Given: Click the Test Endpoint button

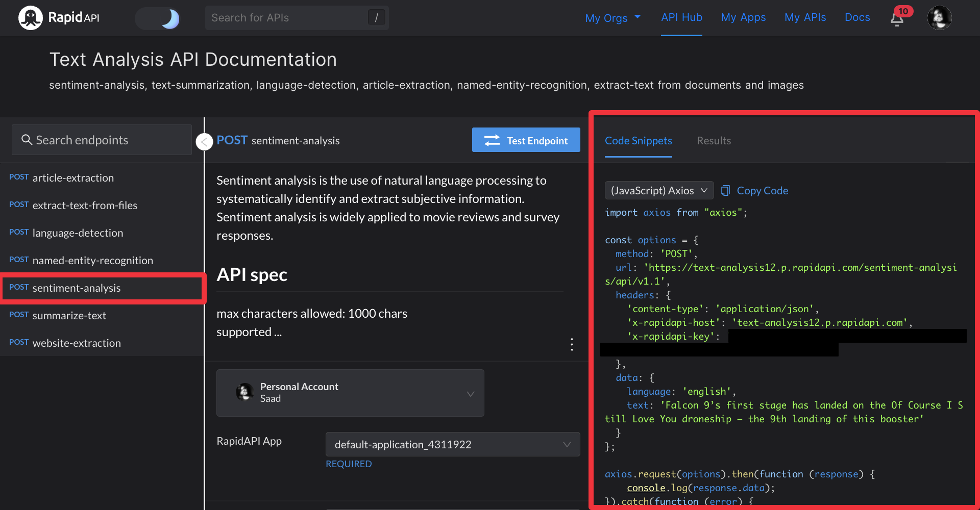Looking at the screenshot, I should tap(526, 140).
